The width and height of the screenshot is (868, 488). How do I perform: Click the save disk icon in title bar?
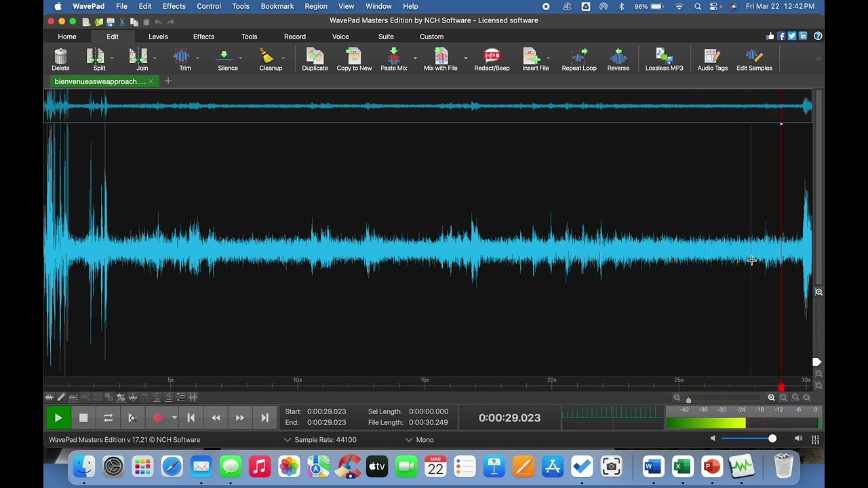click(x=111, y=22)
